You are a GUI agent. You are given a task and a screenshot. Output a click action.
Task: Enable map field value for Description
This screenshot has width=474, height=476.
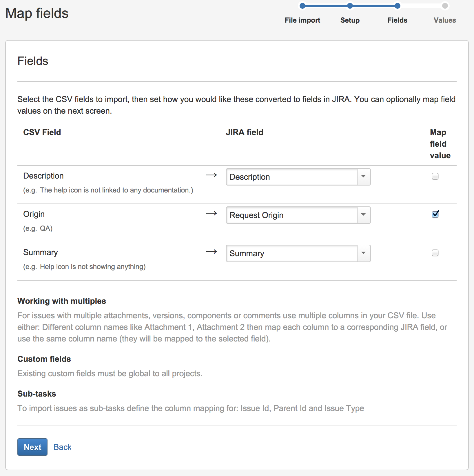pos(435,176)
